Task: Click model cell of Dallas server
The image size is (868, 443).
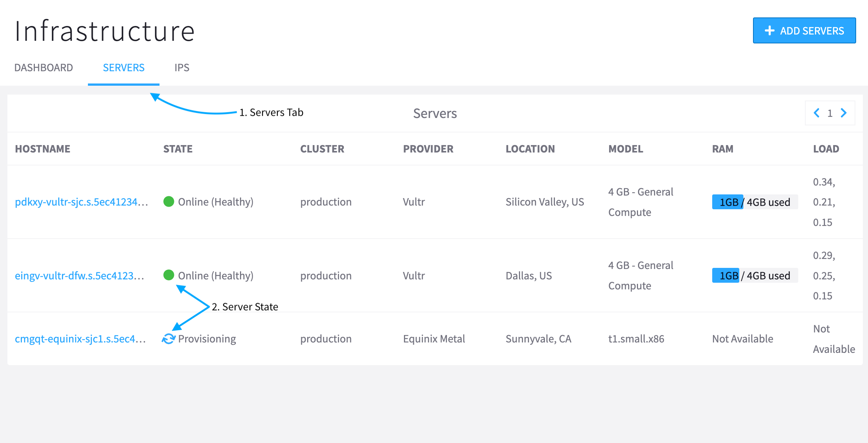Action: tap(641, 275)
